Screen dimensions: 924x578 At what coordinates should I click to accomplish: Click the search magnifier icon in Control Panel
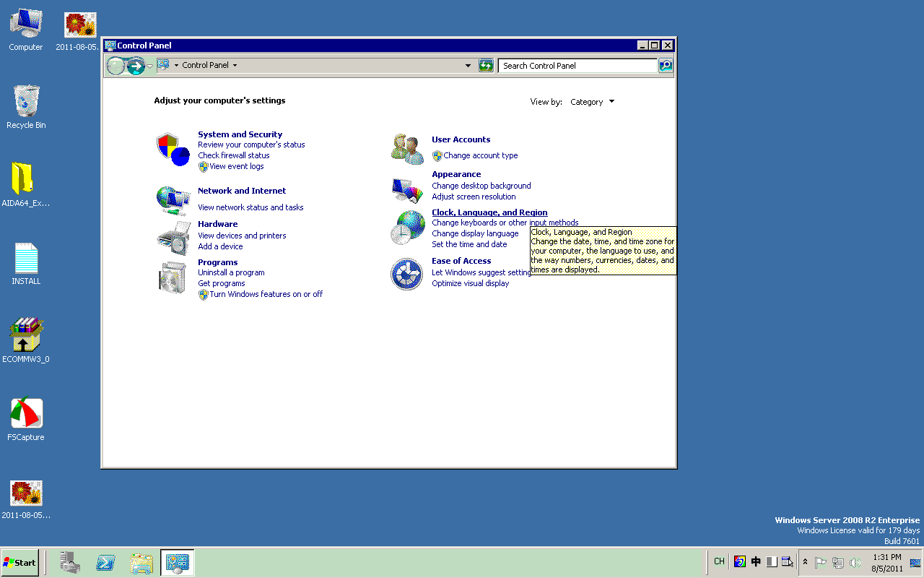[666, 65]
